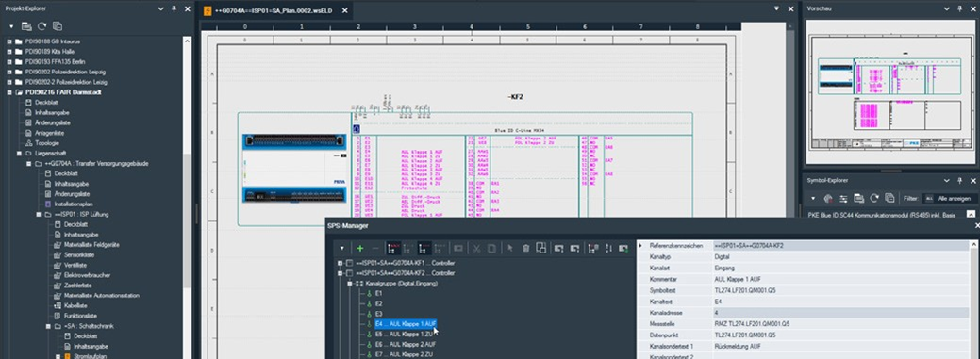Tick checkbox for G0704A-KF2 Controller

(349, 273)
